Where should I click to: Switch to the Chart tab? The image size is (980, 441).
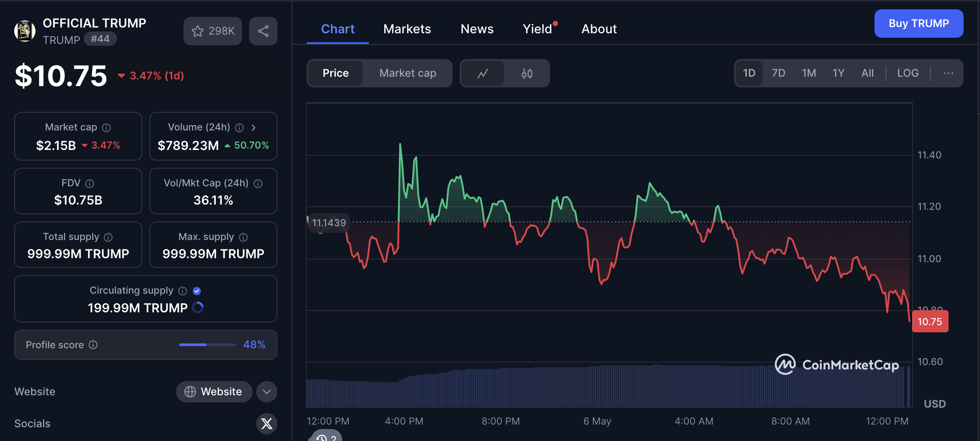[x=338, y=29]
